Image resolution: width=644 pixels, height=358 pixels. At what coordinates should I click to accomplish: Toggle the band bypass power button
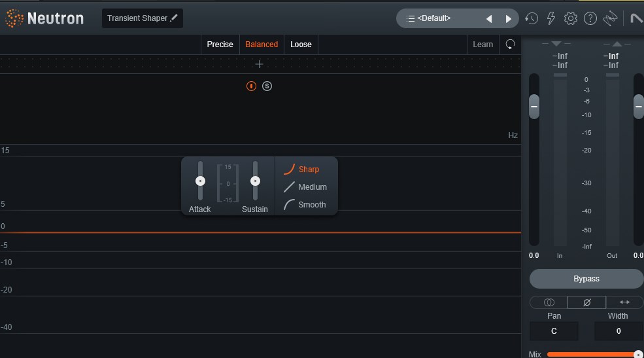251,86
